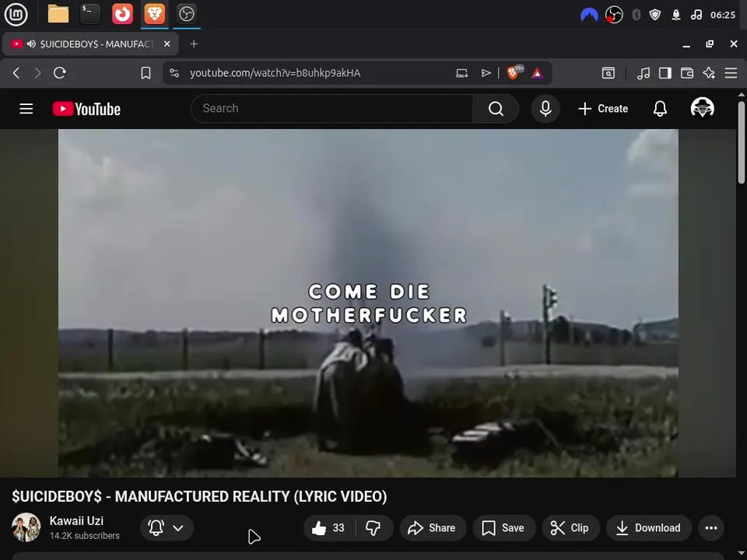Open the notifications bell in the system tray
Viewport: 747px width, 560px height.
pyautogui.click(x=676, y=15)
